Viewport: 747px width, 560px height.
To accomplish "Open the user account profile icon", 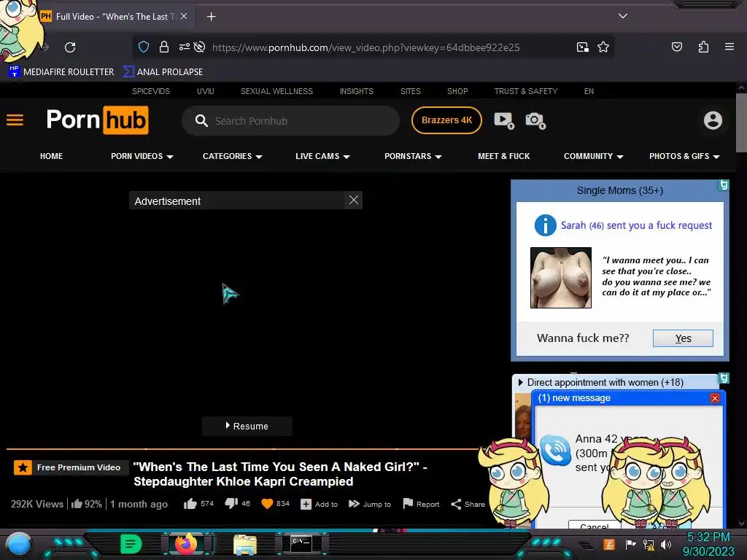I will (713, 120).
